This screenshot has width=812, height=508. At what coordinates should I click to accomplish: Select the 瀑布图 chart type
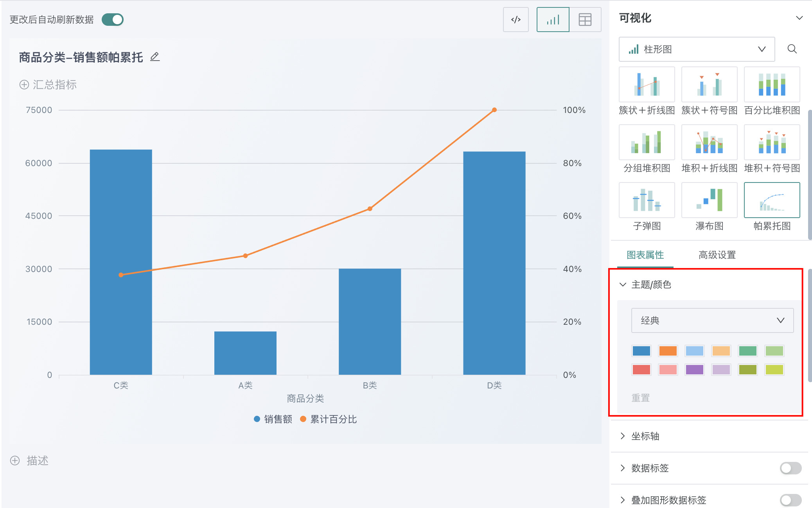tap(709, 200)
